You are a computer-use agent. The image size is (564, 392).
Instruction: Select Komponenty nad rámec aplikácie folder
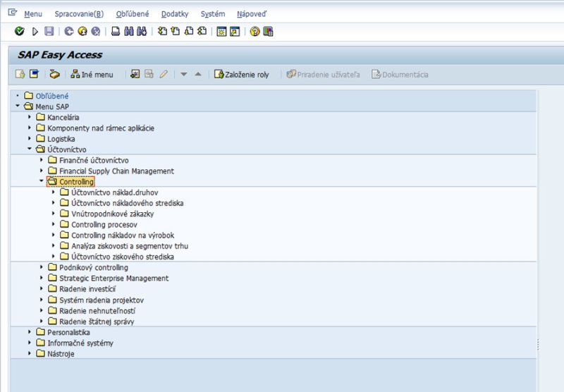tap(95, 128)
